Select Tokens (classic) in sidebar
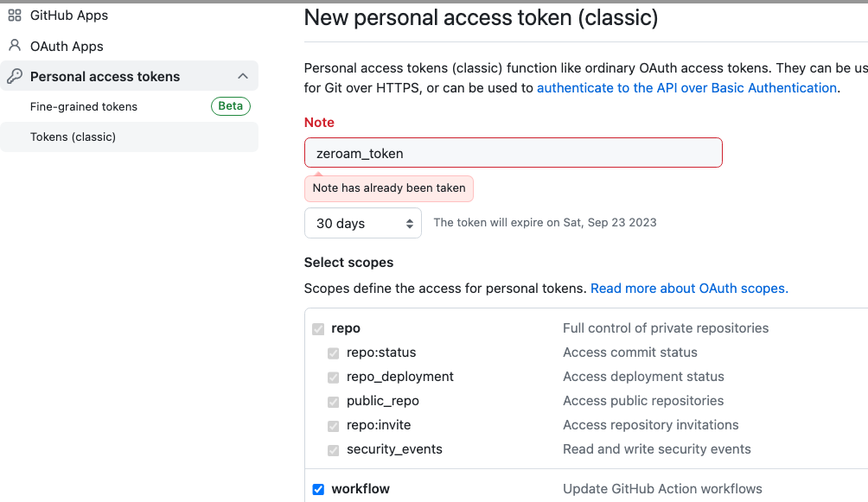This screenshot has height=502, width=868. 73,137
